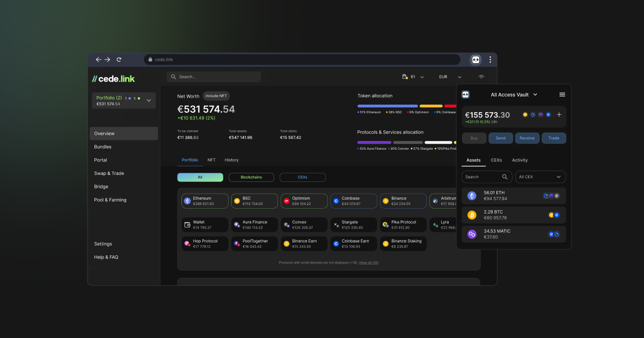Click the cede.link extension icon in browser toolbar

[x=475, y=60]
